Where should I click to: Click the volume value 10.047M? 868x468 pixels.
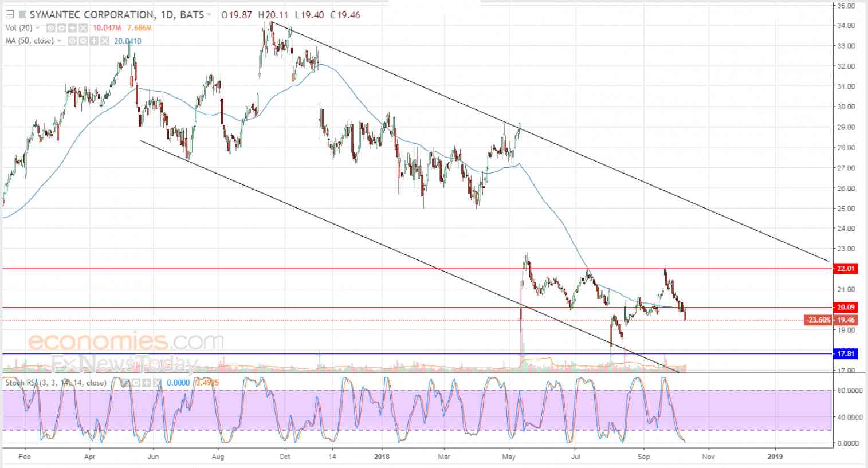[107, 28]
